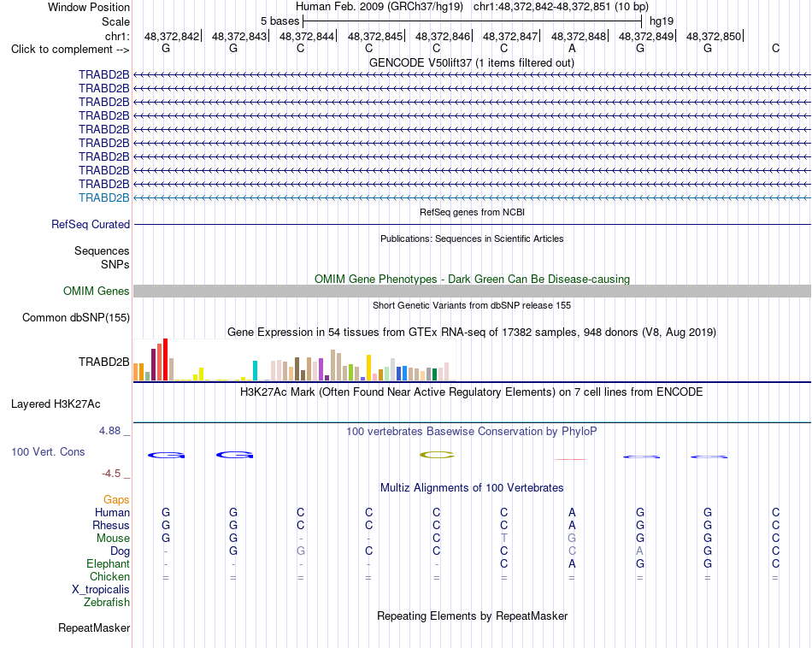Click the 'Click to complement -->' label
The image size is (812, 648).
(70, 50)
